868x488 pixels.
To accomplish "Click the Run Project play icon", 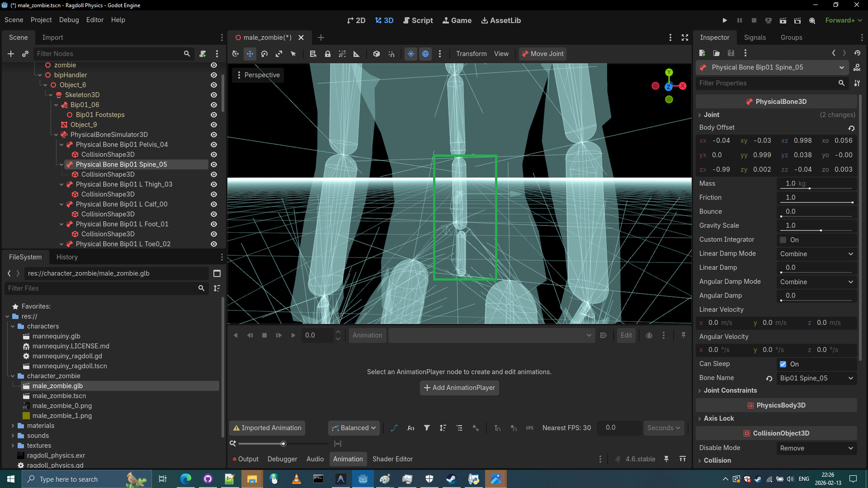I will pyautogui.click(x=725, y=20).
